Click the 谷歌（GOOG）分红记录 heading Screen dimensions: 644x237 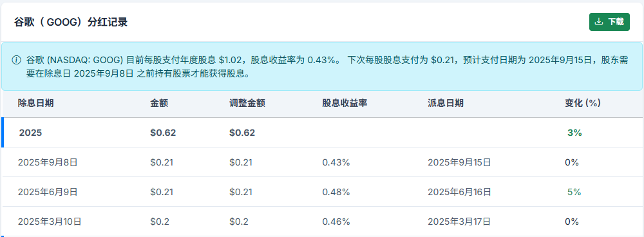coord(70,22)
